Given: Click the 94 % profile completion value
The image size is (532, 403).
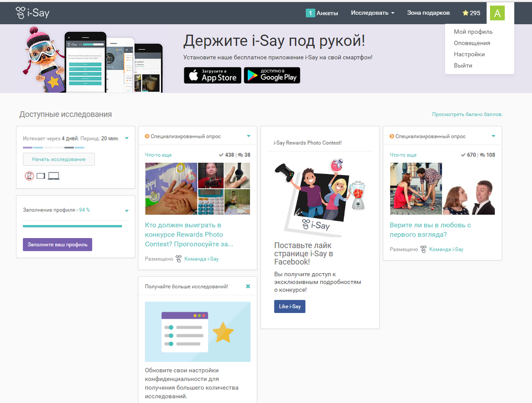Looking at the screenshot, I should pyautogui.click(x=84, y=210).
